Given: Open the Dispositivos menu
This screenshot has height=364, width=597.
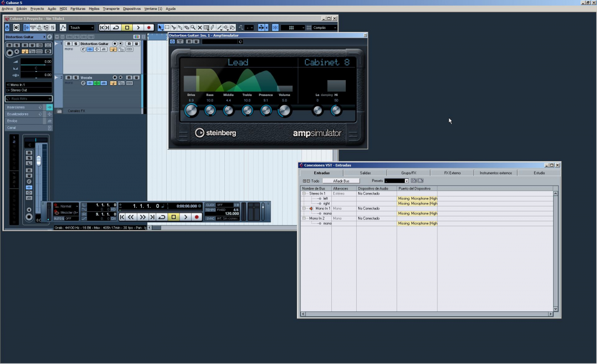Looking at the screenshot, I should pos(132,9).
